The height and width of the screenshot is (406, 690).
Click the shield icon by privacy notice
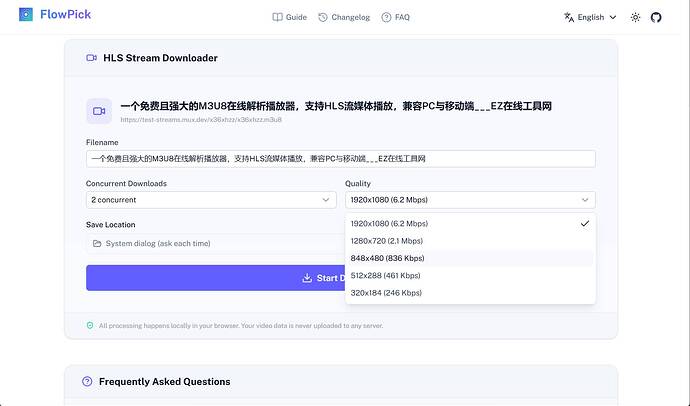[x=90, y=326]
